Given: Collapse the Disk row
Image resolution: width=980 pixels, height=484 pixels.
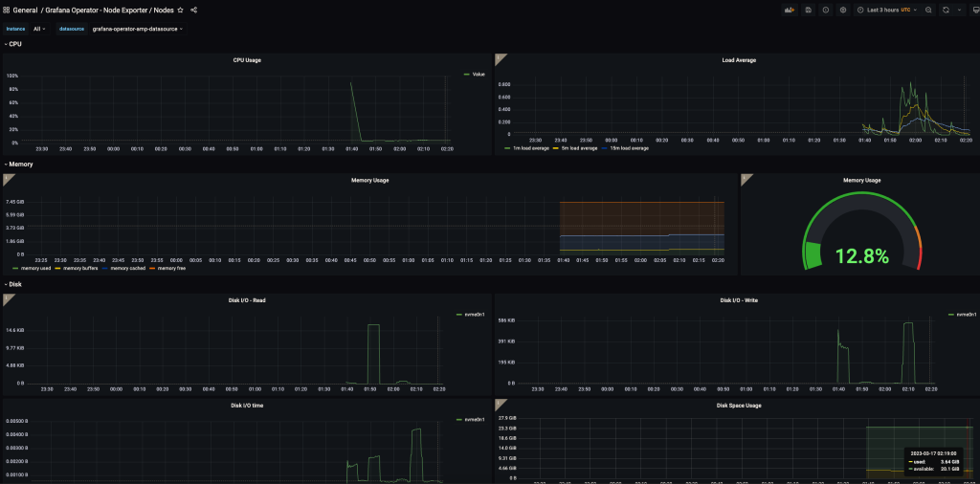Looking at the screenshot, I should point(14,284).
